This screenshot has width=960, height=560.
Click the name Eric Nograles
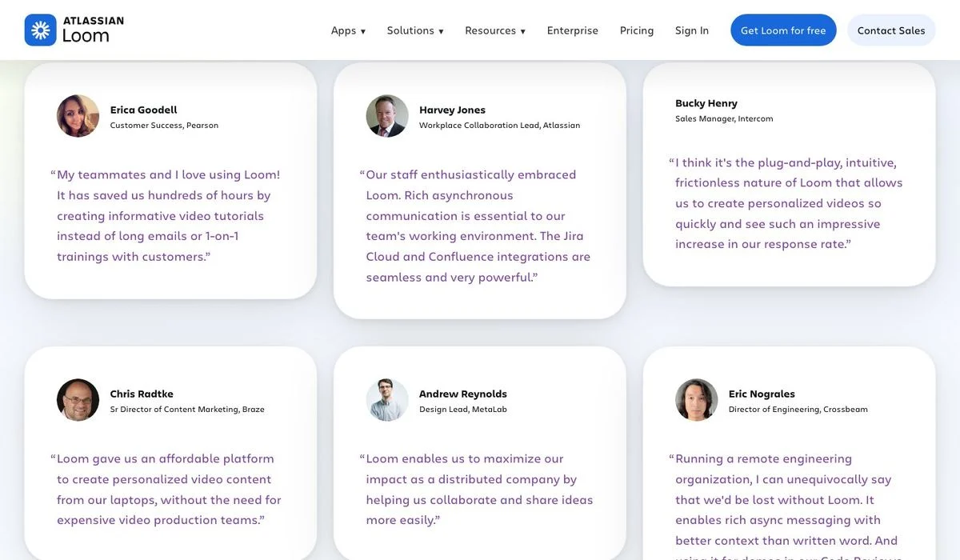762,394
